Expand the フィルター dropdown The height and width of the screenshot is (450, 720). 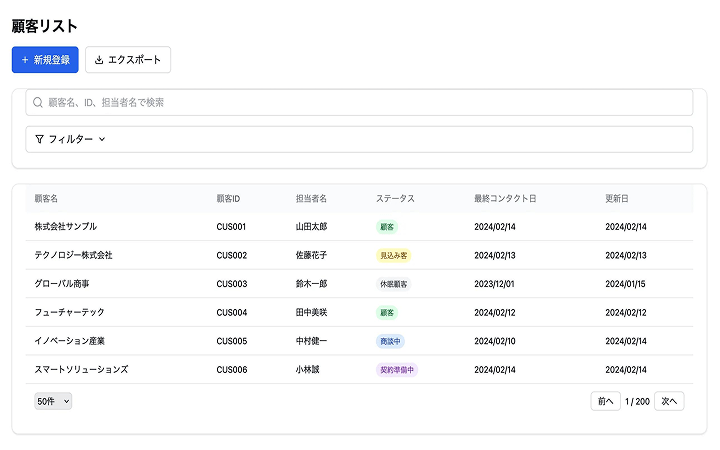[x=359, y=139]
